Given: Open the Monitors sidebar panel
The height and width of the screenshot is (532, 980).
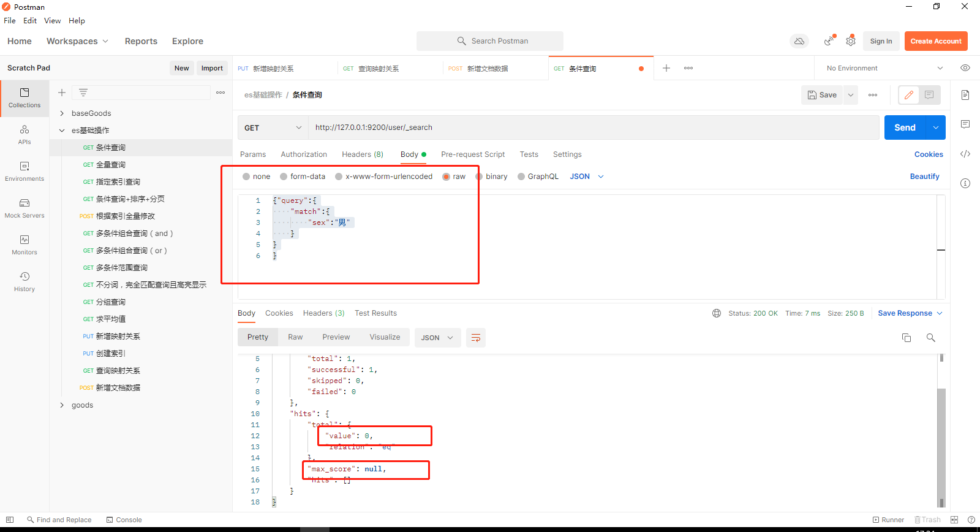Looking at the screenshot, I should 24,245.
